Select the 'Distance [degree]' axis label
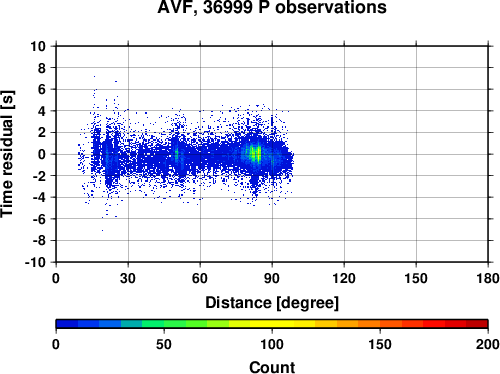 [x=272, y=303]
